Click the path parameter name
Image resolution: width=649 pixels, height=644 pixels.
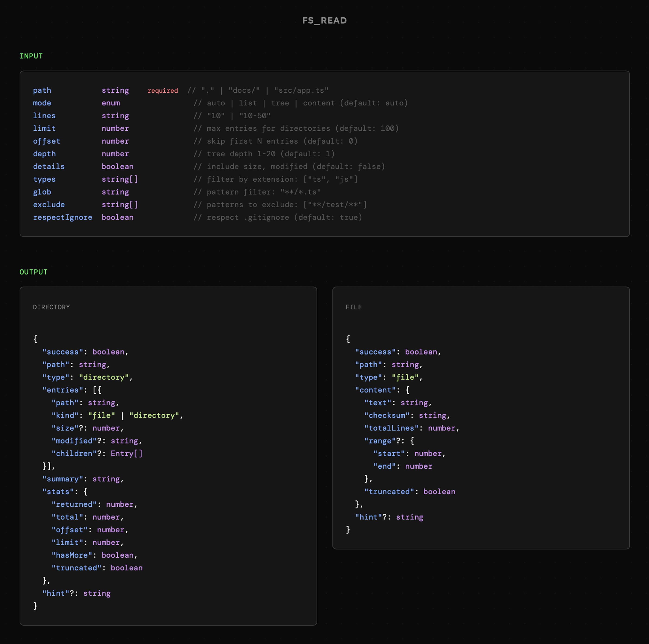click(42, 90)
